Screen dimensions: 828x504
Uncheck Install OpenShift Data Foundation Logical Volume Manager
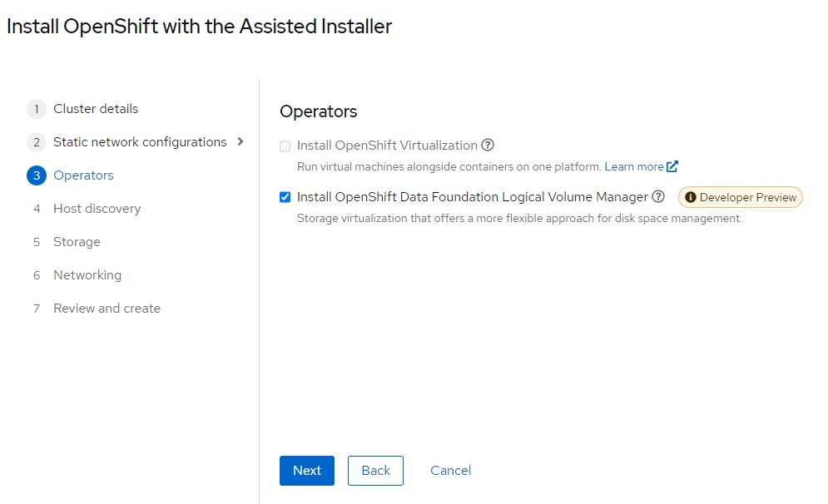click(285, 197)
